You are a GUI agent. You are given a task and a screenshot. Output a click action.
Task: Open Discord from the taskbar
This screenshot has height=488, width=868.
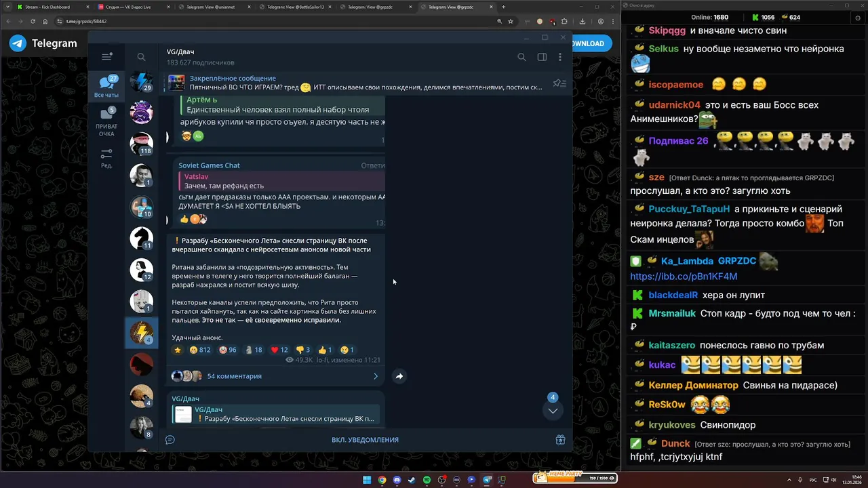[x=397, y=480]
